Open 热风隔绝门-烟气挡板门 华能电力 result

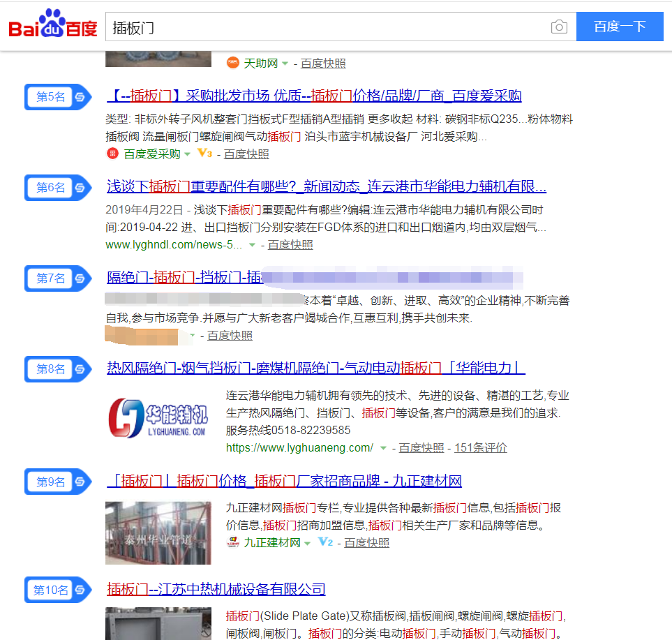pyautogui.click(x=316, y=368)
